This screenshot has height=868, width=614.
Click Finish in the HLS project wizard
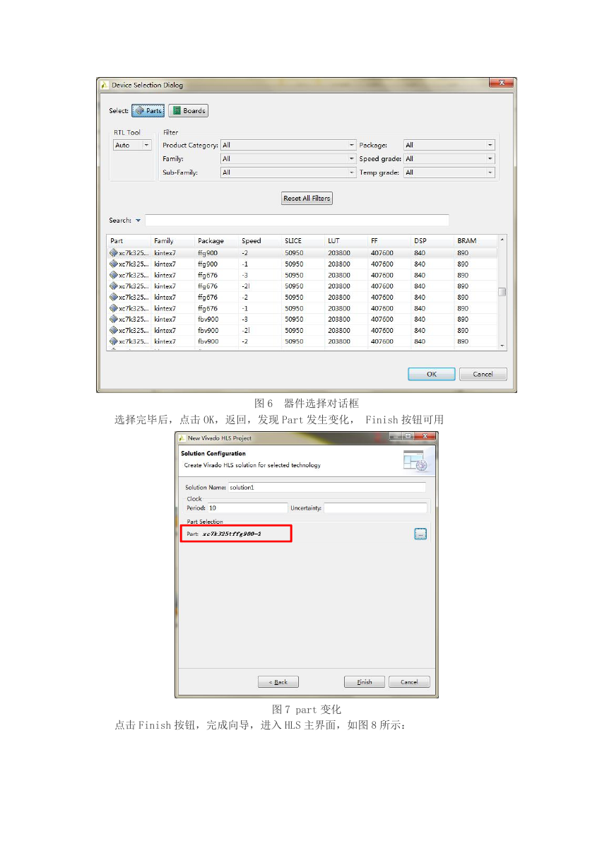(x=365, y=682)
